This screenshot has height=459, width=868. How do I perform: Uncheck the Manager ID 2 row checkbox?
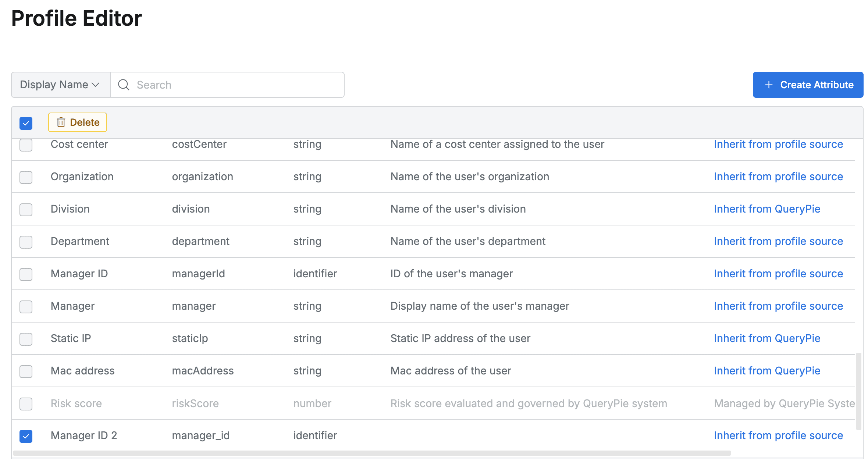click(26, 436)
